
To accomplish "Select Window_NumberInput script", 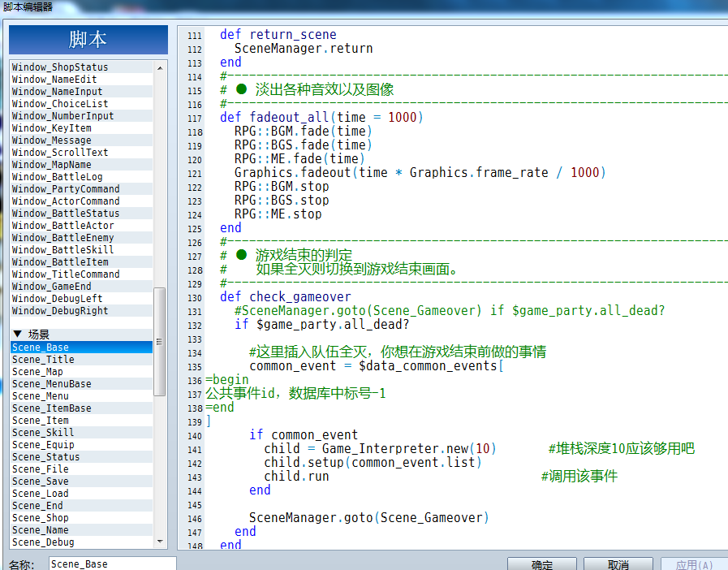I will (x=81, y=115).
